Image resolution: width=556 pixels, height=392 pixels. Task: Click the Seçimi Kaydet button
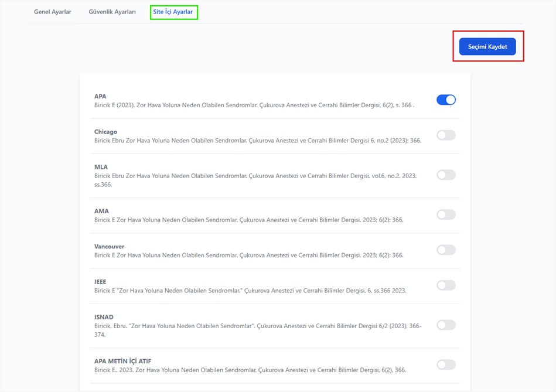(487, 46)
